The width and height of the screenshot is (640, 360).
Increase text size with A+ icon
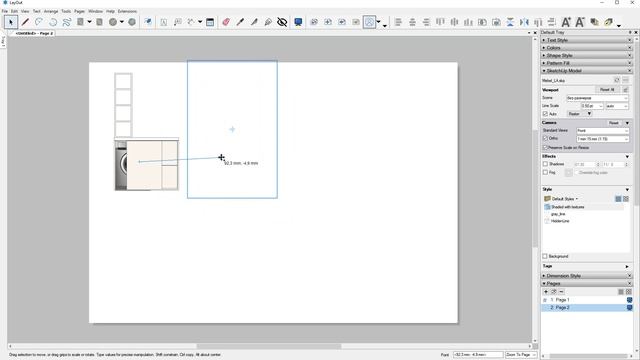[566, 22]
